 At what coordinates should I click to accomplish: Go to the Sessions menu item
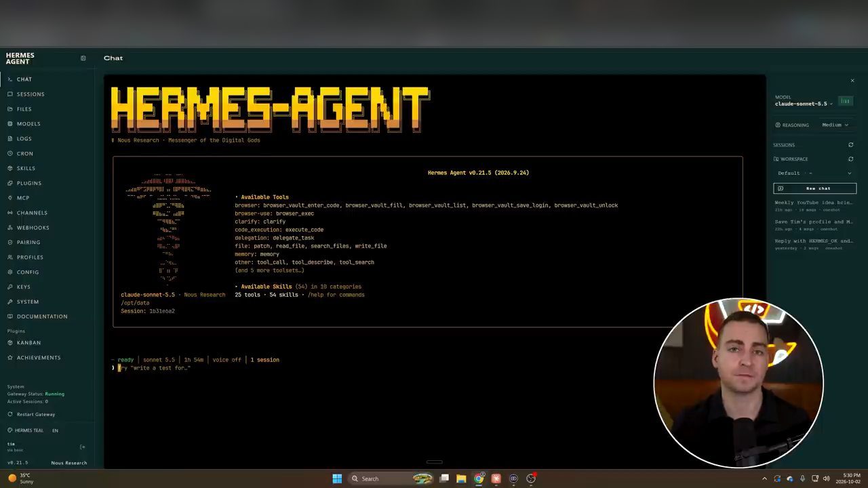31,94
